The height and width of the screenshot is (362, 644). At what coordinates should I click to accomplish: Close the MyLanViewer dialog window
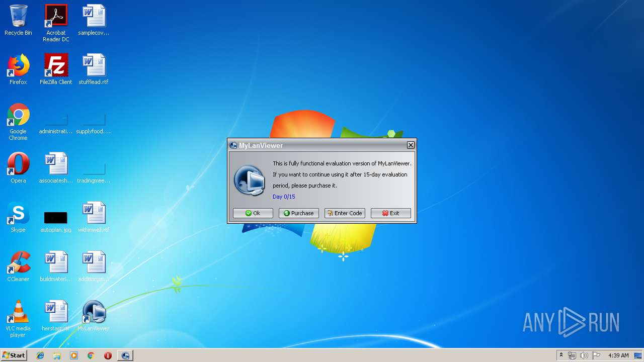pyautogui.click(x=411, y=145)
